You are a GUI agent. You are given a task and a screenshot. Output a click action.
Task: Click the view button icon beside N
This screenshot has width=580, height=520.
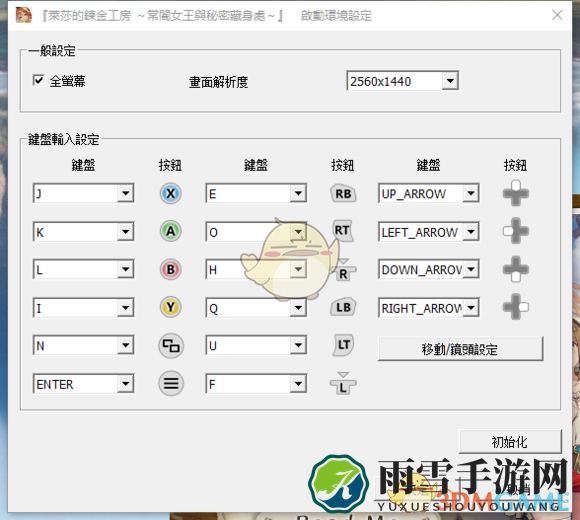point(171,346)
